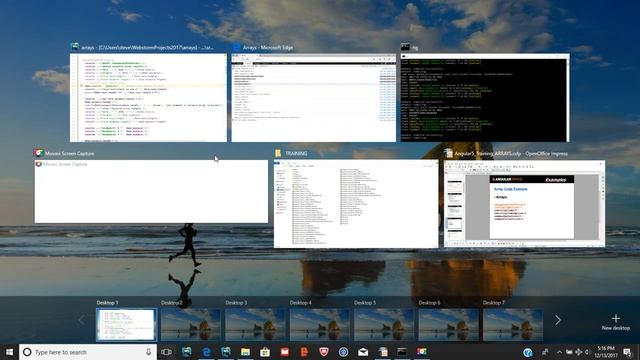Switch to the OpenOffice Impress window
Image resolution: width=640 pixels, height=360 pixels.
click(524, 204)
